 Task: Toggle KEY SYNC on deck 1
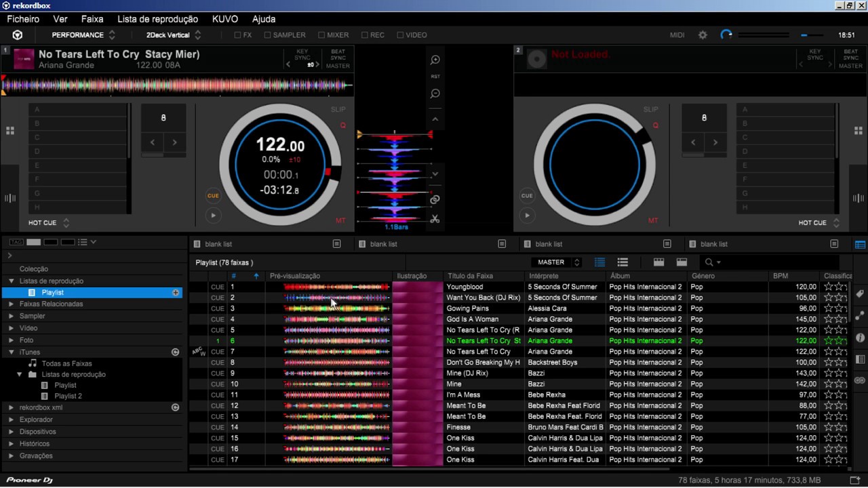[302, 55]
